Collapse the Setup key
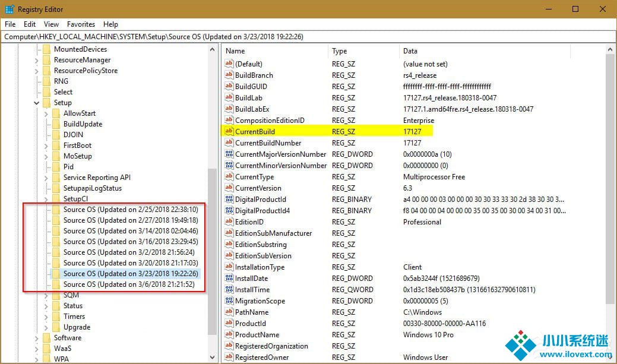617x364 pixels. click(x=37, y=103)
